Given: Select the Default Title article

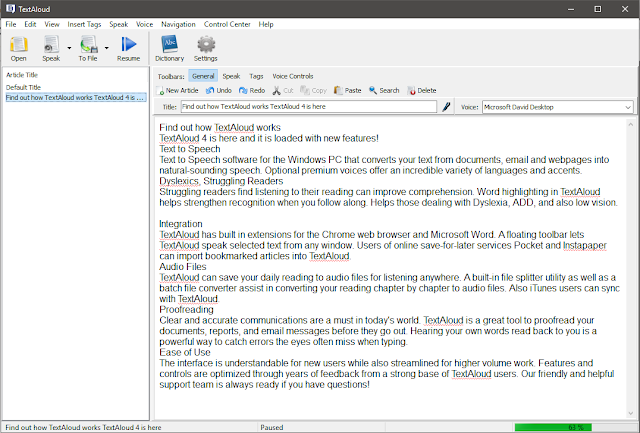Looking at the screenshot, I should [x=23, y=87].
